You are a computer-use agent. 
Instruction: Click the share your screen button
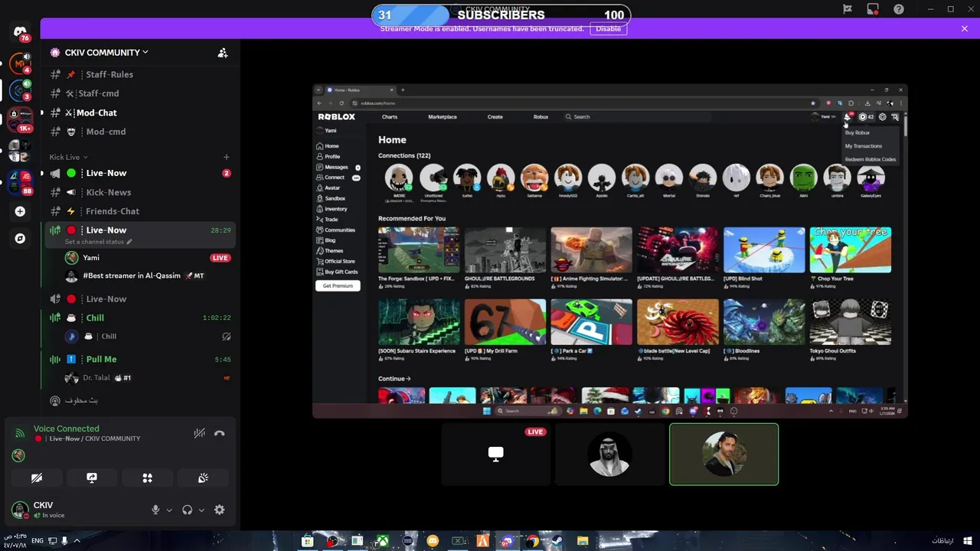(x=92, y=478)
